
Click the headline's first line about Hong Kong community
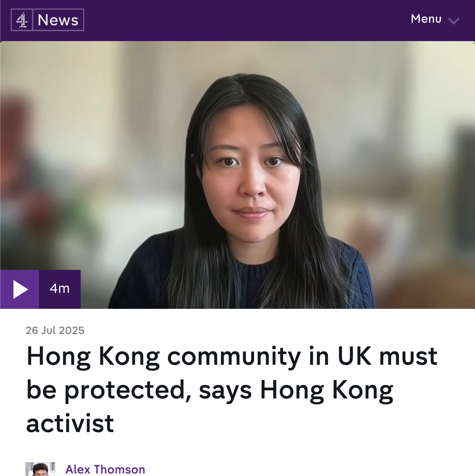point(232,356)
